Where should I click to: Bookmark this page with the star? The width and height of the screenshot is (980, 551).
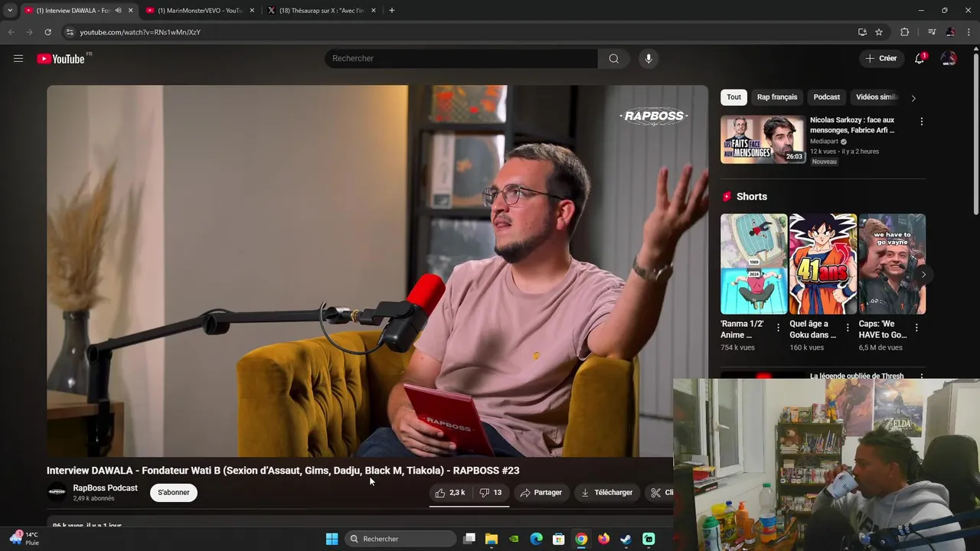click(879, 32)
